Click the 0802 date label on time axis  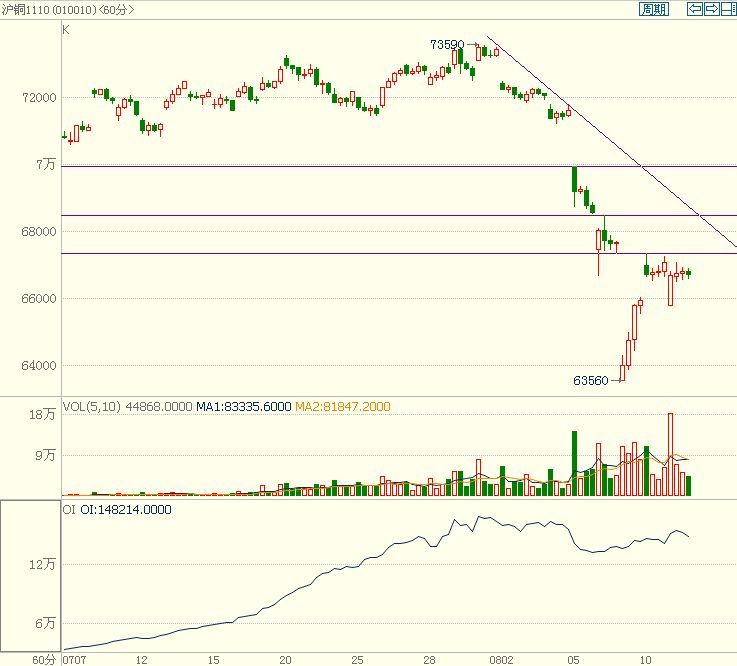coord(501,660)
